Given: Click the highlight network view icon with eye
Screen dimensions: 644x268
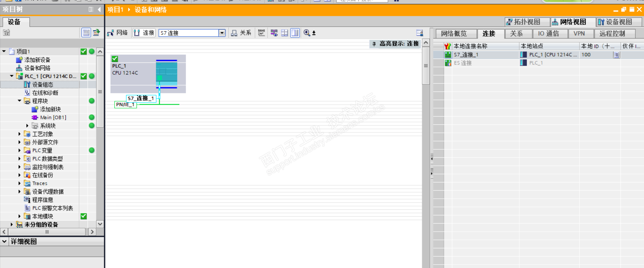Looking at the screenshot, I should click(x=274, y=33).
